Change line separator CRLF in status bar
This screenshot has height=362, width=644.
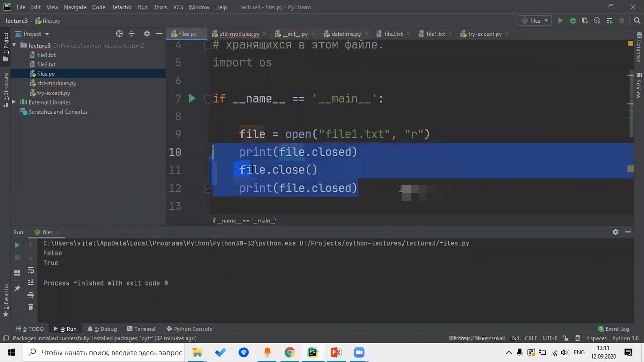click(x=531, y=338)
